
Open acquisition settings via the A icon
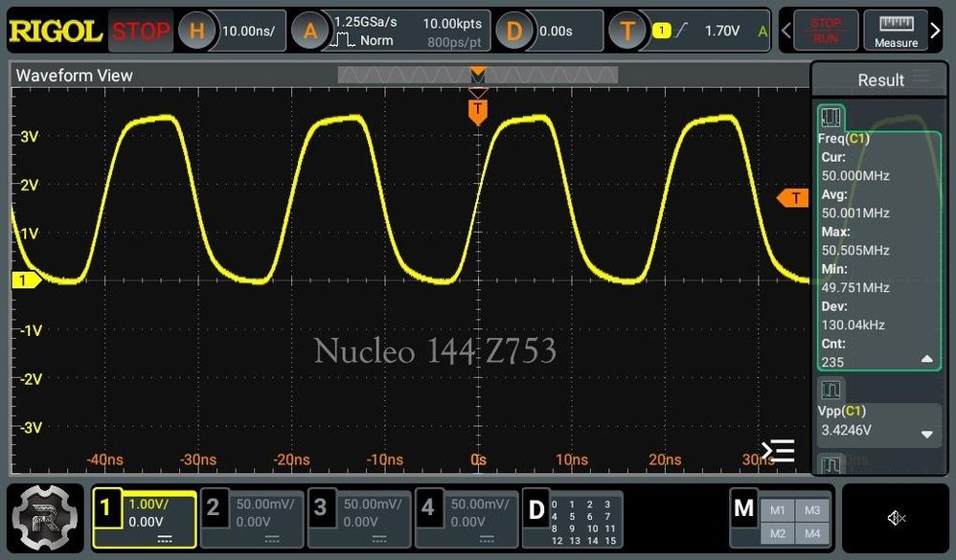pos(308,30)
